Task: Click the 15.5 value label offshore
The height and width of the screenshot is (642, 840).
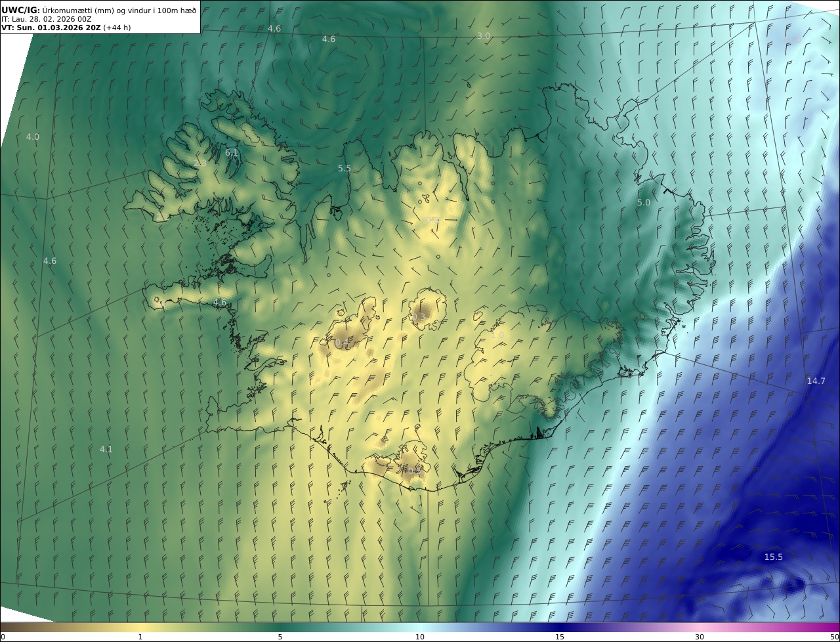Action: click(774, 557)
